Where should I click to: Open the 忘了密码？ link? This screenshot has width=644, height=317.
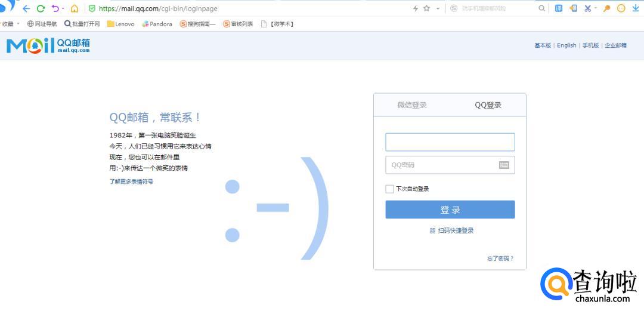click(x=500, y=258)
